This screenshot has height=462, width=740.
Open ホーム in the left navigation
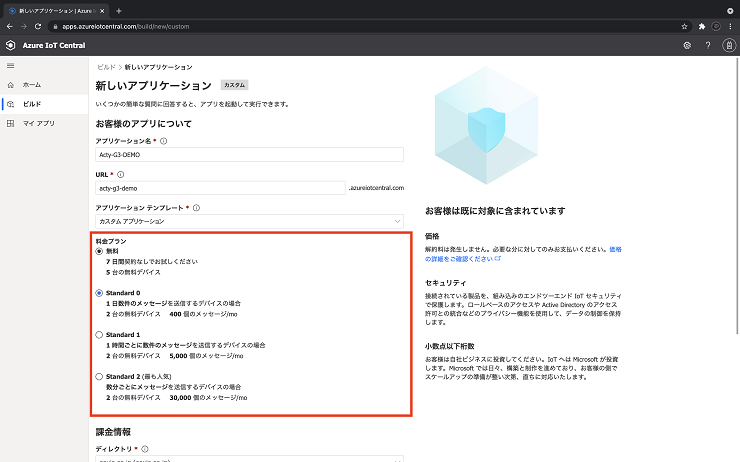click(x=44, y=85)
